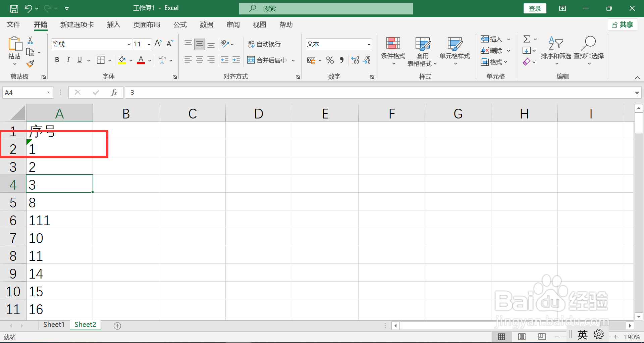Apply comma style number format
Image resolution: width=644 pixels, height=343 pixels.
[x=342, y=60]
